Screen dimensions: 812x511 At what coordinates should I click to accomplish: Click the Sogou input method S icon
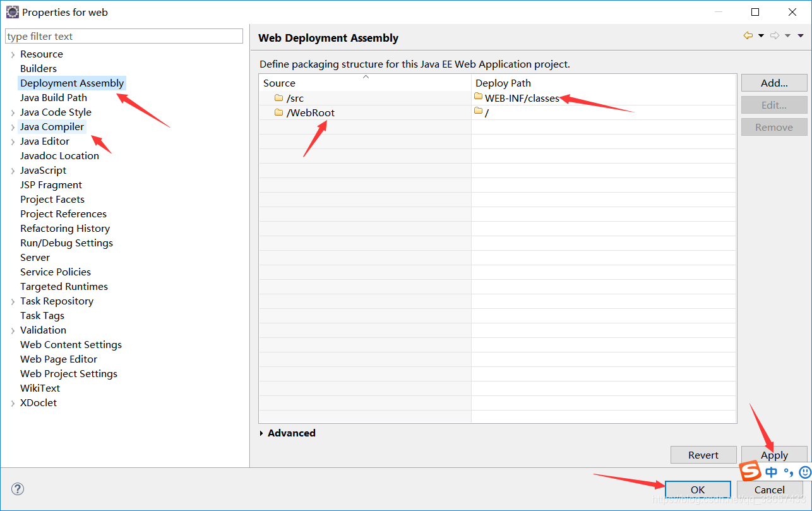click(x=750, y=471)
